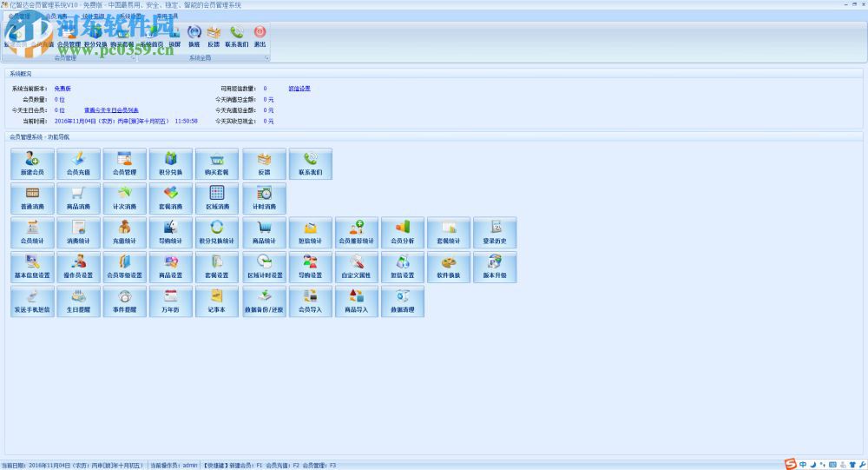Screen dimensions: 868x470
Task: Switch to the 系统设置 ribbon tab
Action: coord(130,17)
